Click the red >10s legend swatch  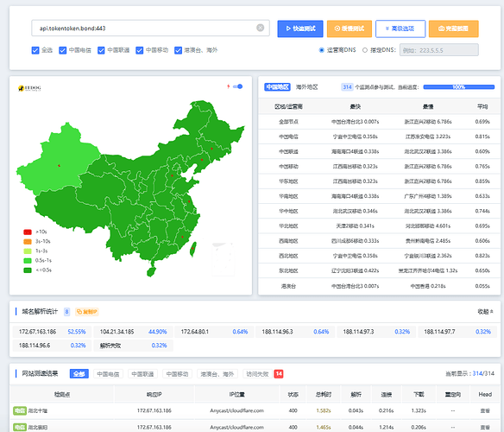click(28, 232)
